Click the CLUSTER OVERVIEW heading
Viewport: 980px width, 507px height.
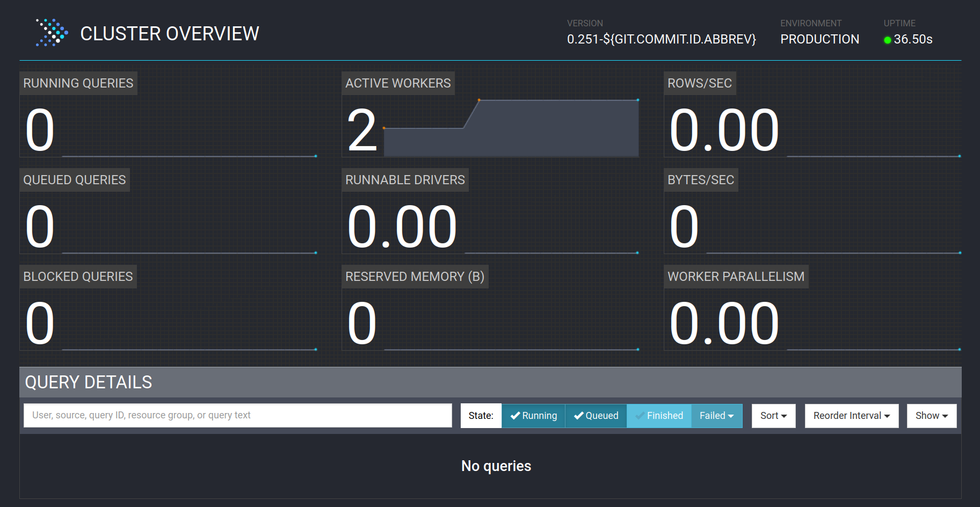pos(169,33)
